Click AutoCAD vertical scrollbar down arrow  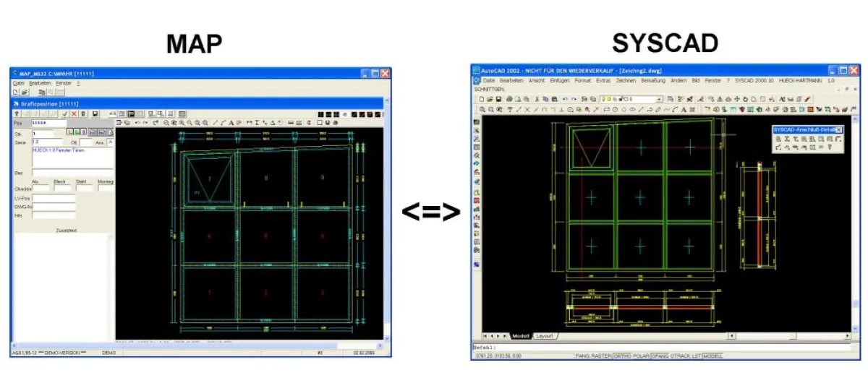point(855,328)
